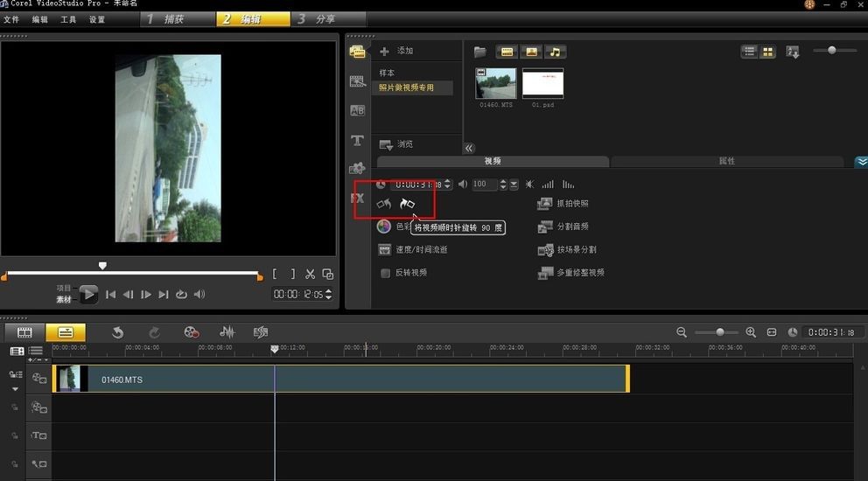Open the Sound Mixer waveform icon

pos(227,332)
